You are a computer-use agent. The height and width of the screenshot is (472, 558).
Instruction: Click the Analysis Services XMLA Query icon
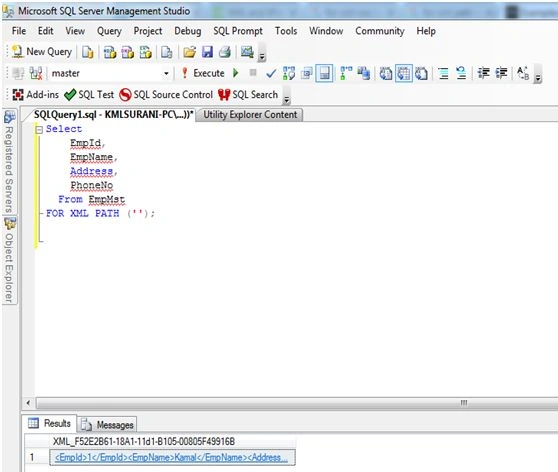pos(145,52)
